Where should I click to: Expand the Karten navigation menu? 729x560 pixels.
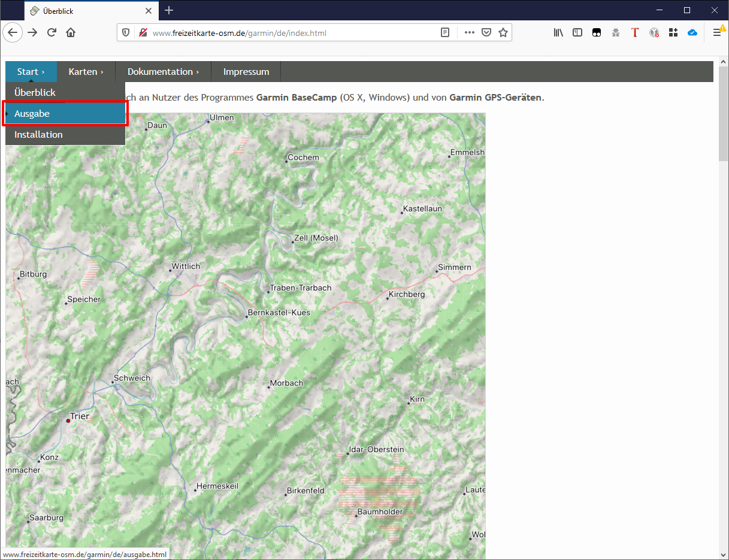tap(86, 72)
